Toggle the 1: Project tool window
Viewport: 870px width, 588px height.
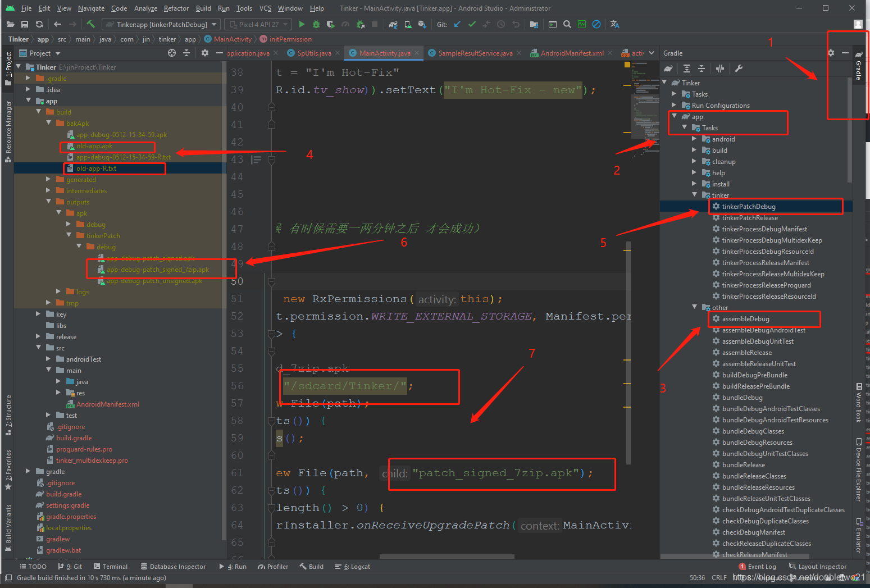coord(8,69)
